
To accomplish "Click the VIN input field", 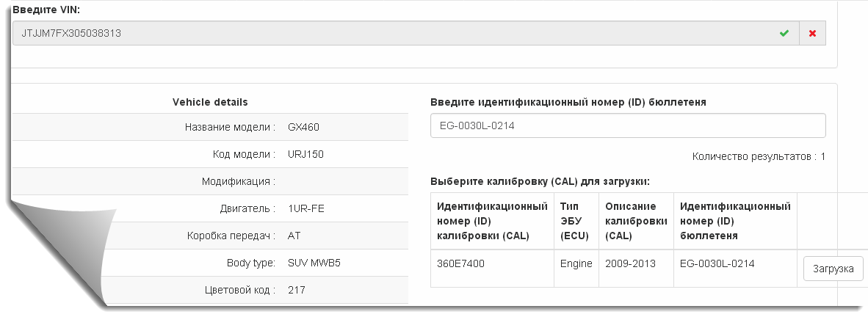I will click(x=389, y=33).
